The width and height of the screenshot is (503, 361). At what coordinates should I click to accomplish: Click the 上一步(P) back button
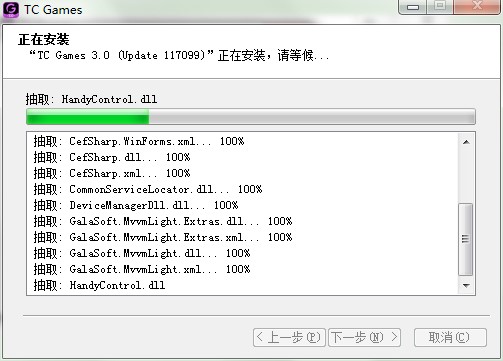(289, 337)
